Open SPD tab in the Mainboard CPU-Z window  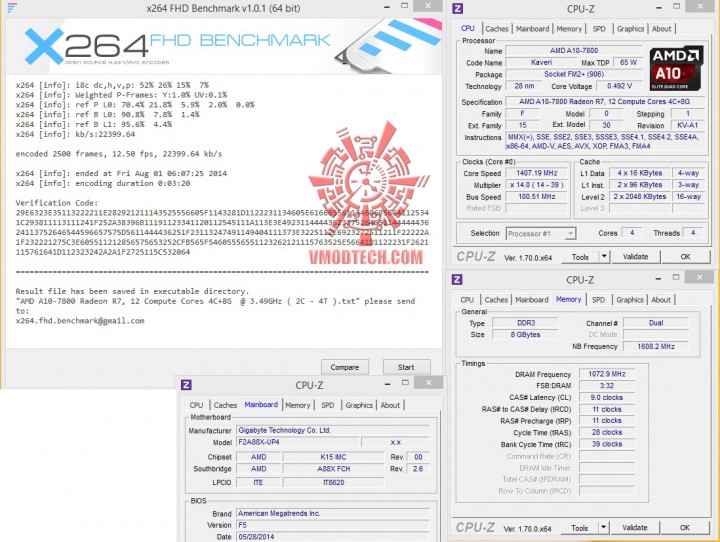327,405
